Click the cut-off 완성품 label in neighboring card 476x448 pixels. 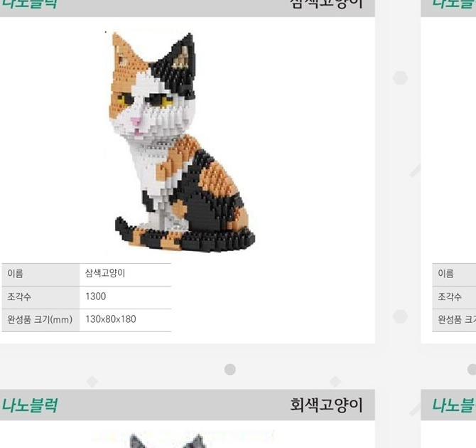(x=457, y=319)
